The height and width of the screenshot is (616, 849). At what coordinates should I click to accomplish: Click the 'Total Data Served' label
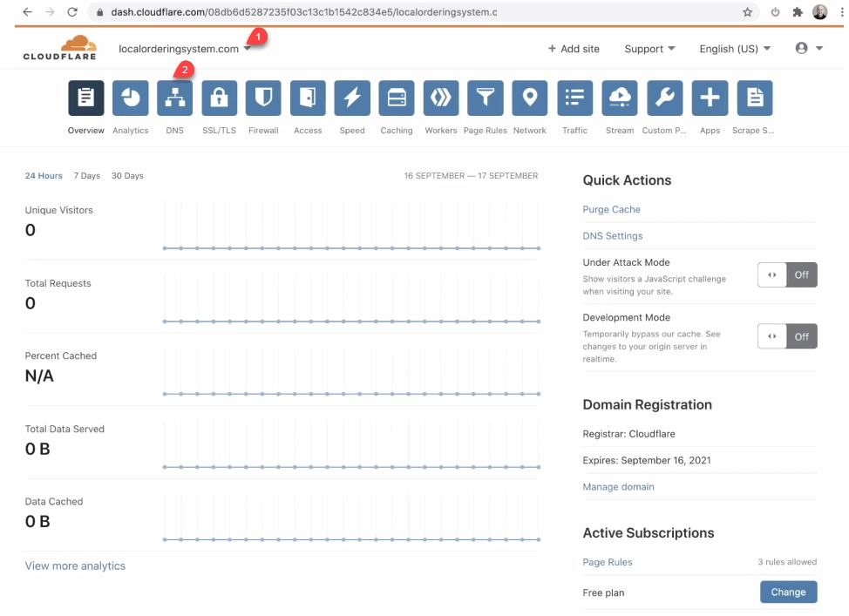65,430
